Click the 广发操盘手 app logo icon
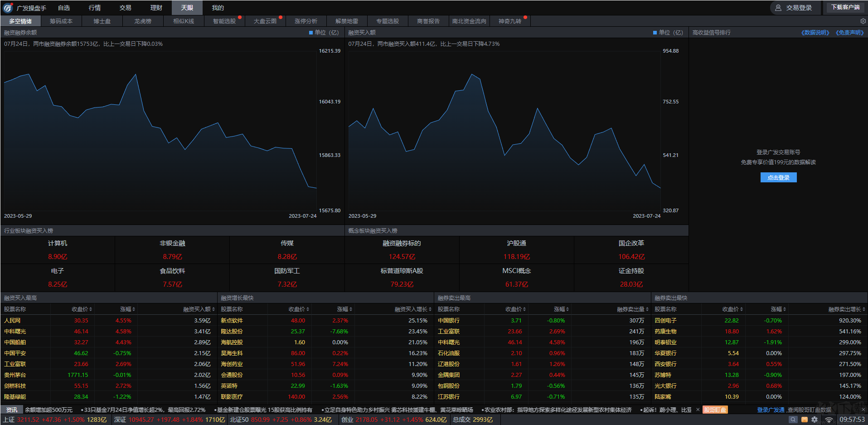 pos(8,8)
